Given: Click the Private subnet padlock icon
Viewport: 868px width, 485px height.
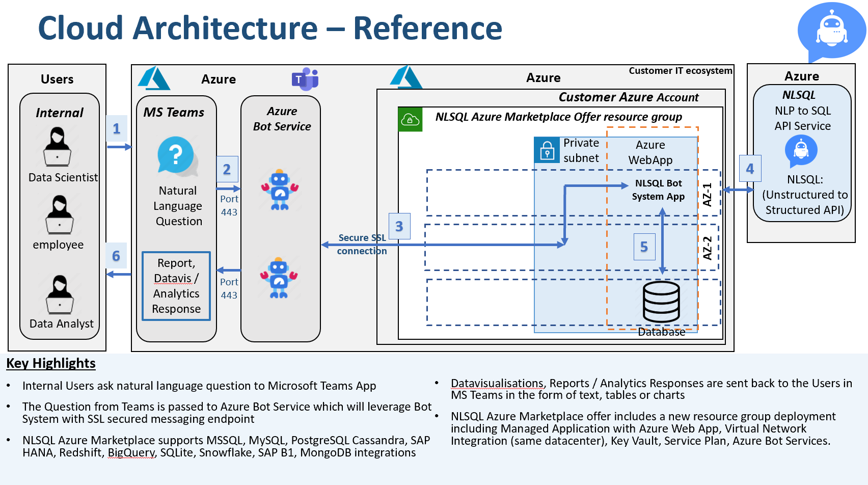Looking at the screenshot, I should 547,150.
